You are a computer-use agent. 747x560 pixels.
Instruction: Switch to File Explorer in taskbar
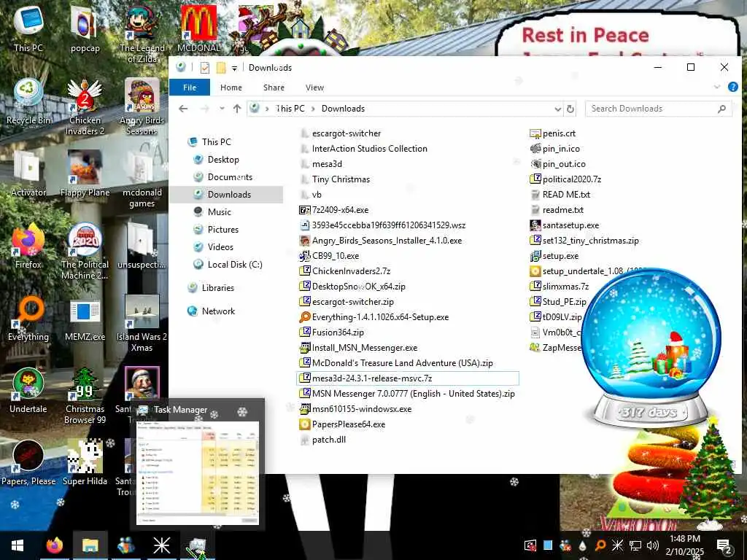point(90,545)
